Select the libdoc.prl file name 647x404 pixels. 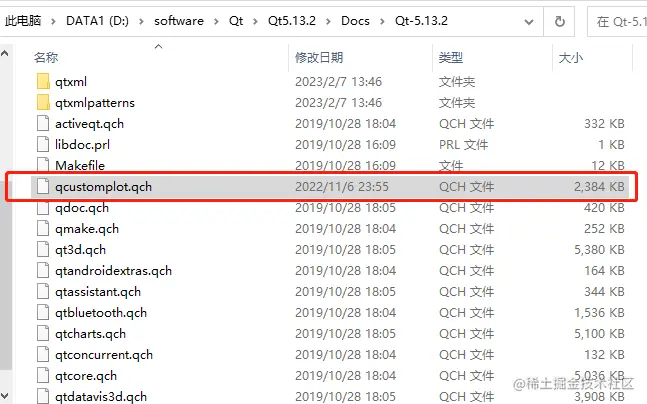tap(83, 144)
